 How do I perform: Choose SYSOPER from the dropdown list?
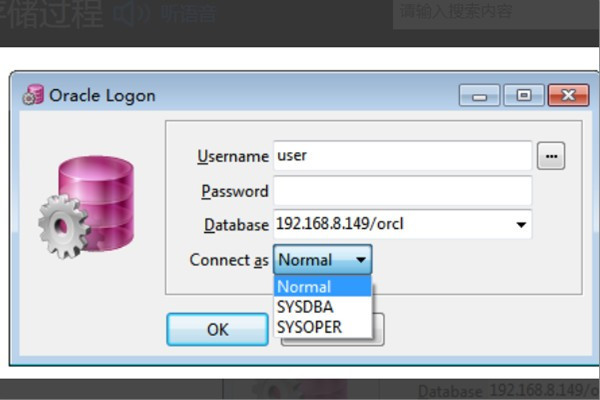point(322,327)
